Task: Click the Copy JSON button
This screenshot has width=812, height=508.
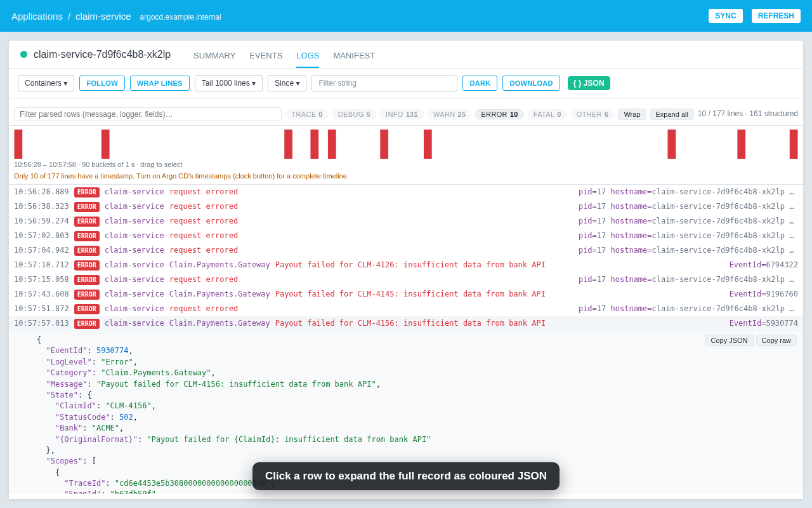Action: (729, 340)
